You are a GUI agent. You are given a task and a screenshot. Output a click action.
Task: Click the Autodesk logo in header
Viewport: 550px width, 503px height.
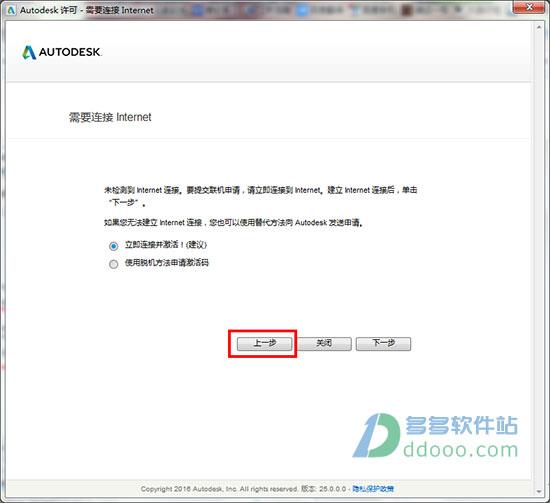coord(62,53)
